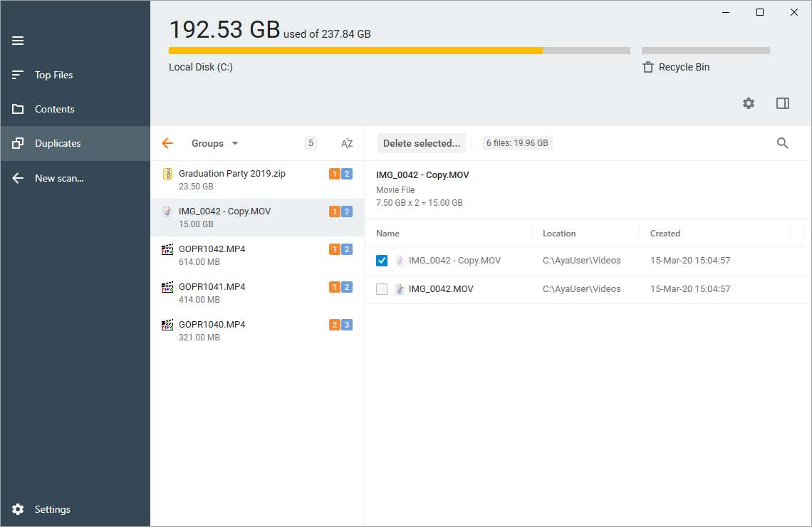
Task: Click created date of IMG_0042 - Copy.MOV
Action: [690, 261]
